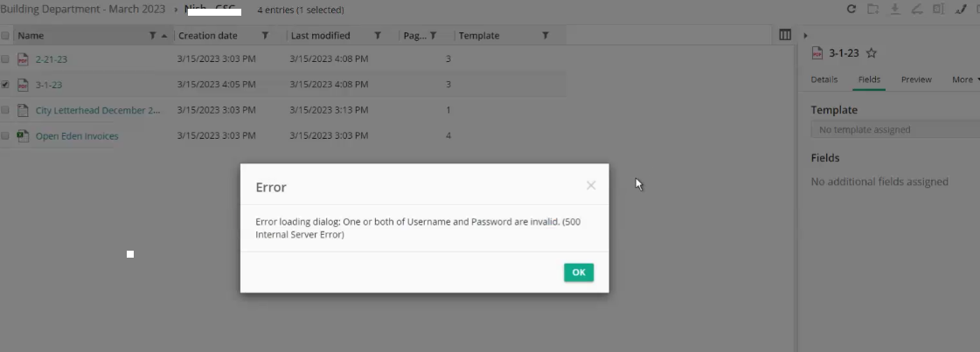Click the Name column filter icon
The height and width of the screenshot is (352, 980).
[x=153, y=36]
